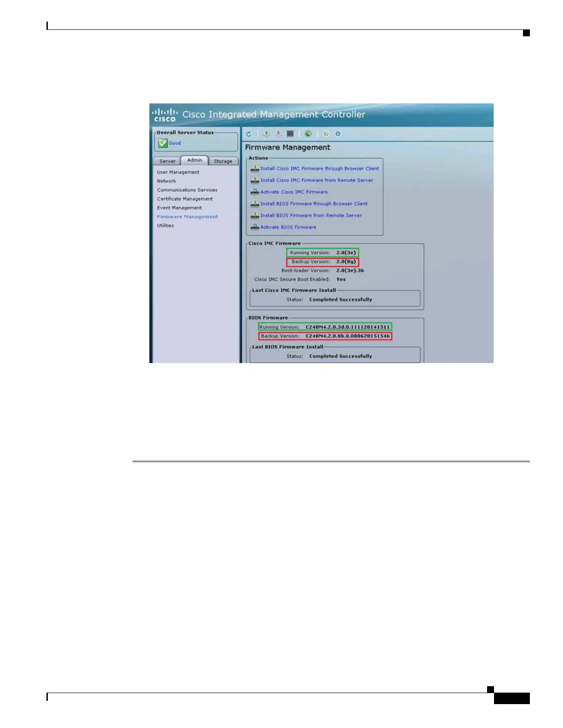This screenshot has height=728, width=563.
Task: Open Help with the question mark icon
Action: click(x=326, y=134)
